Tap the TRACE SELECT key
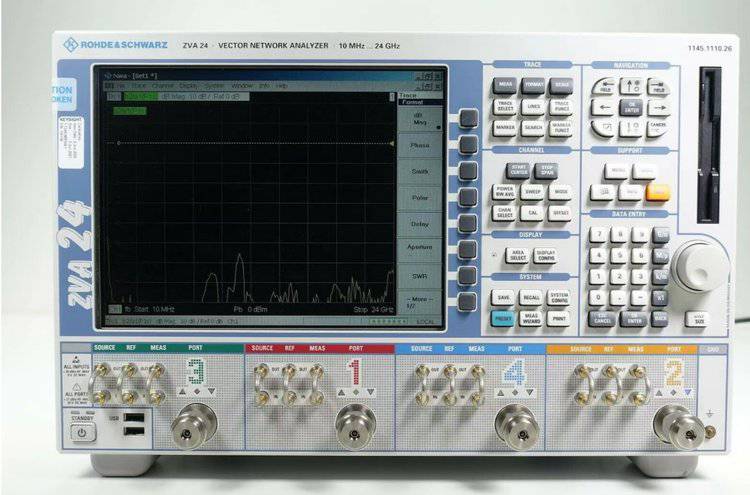The width and height of the screenshot is (750, 495). 505,107
